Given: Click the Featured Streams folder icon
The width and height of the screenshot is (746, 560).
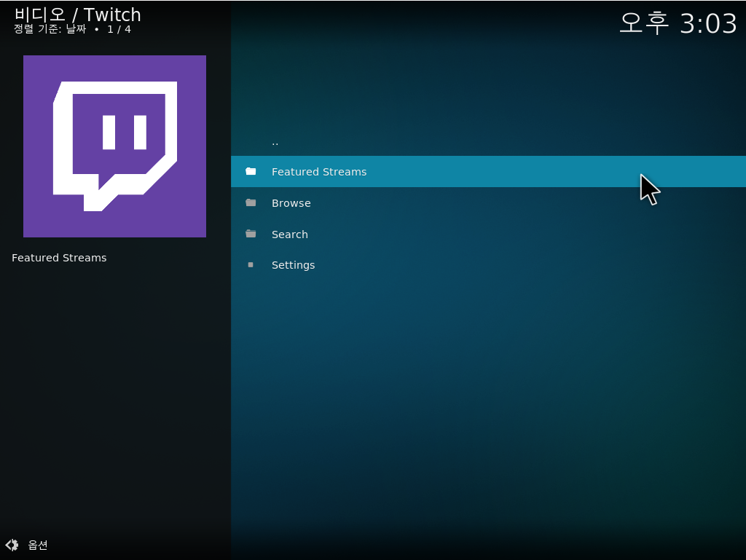Looking at the screenshot, I should tap(251, 172).
